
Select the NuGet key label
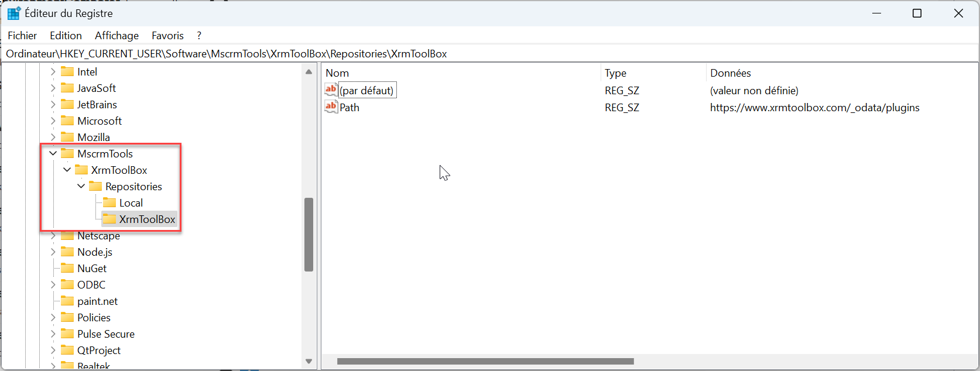(92, 268)
